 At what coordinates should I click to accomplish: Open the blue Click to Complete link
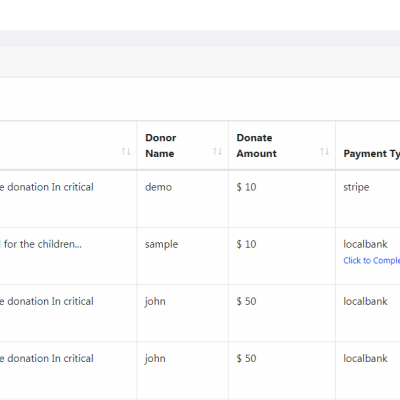click(x=372, y=260)
